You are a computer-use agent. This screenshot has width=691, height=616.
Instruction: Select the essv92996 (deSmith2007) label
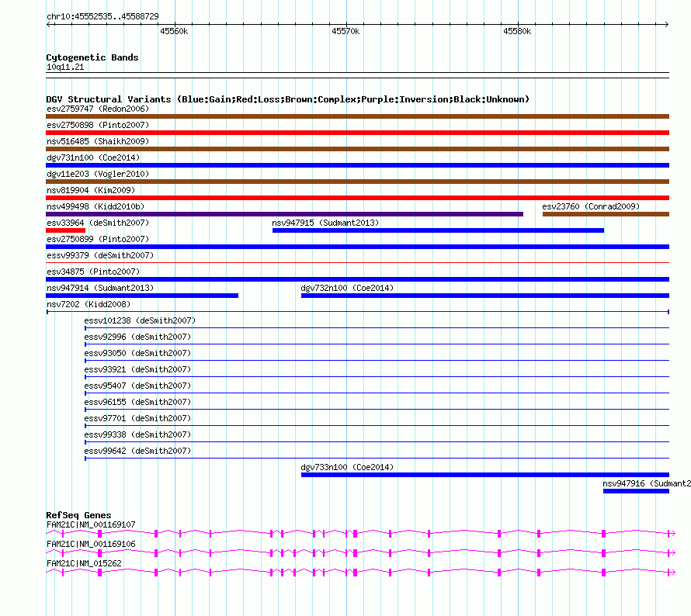pos(137,337)
